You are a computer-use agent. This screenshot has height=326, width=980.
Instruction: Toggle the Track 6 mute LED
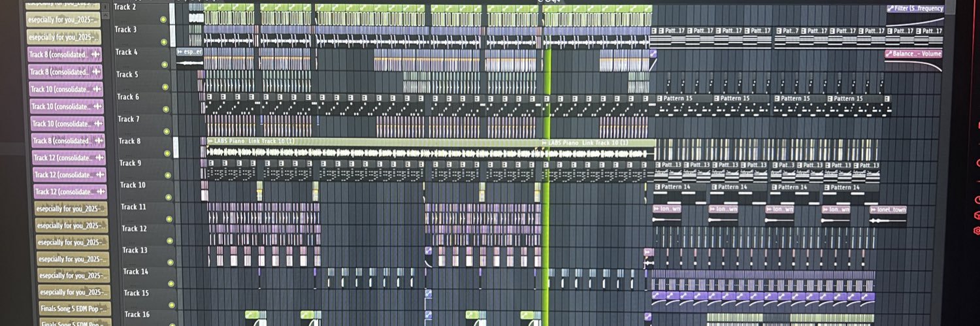click(x=166, y=109)
